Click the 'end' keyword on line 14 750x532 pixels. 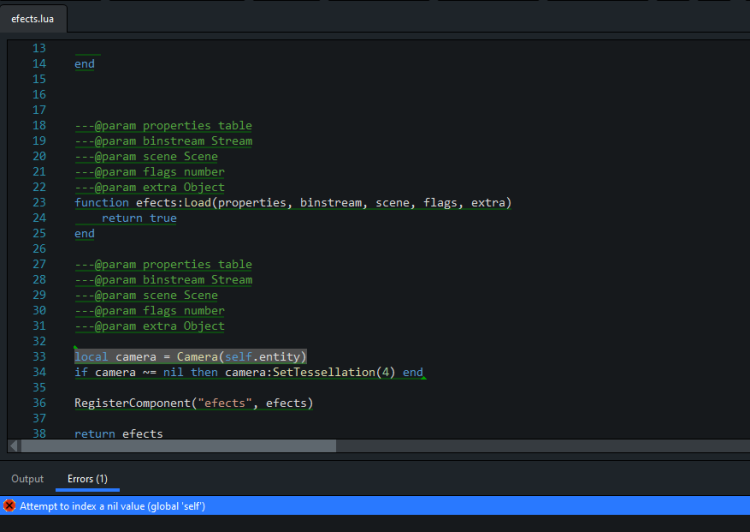(x=84, y=64)
